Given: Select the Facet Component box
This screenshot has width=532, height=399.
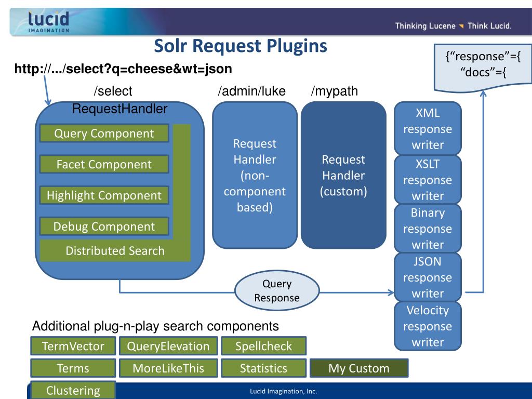Looking at the screenshot, I should pos(104,164).
